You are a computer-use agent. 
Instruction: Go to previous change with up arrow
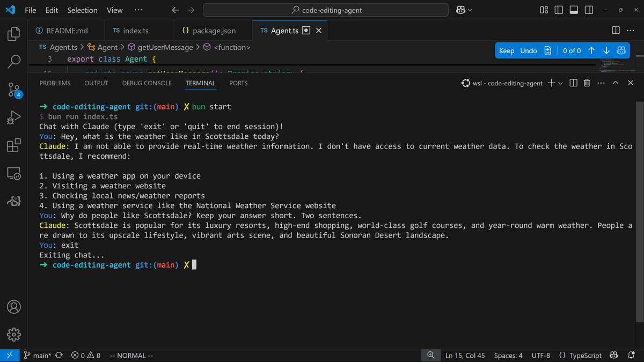pos(591,50)
